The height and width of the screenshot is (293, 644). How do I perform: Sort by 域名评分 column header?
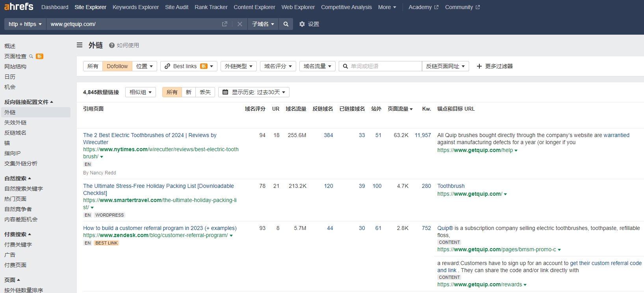click(255, 109)
